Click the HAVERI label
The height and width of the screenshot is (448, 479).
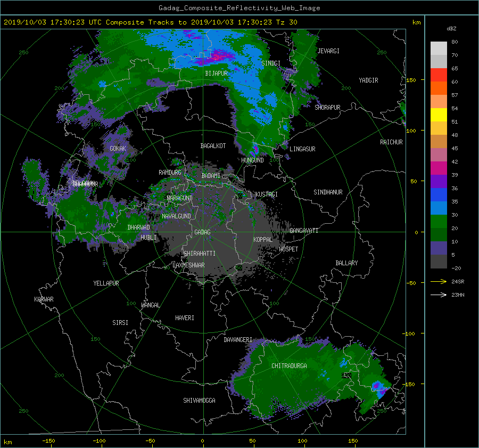pos(185,319)
